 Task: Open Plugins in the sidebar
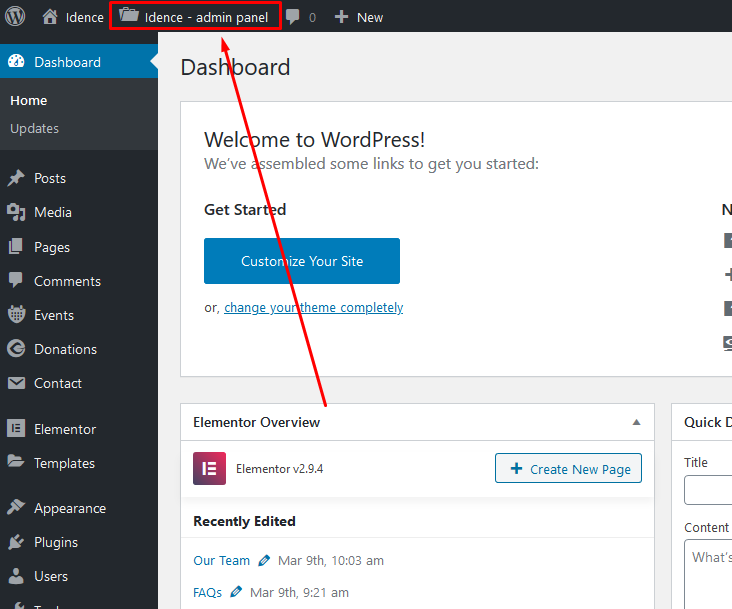[55, 542]
